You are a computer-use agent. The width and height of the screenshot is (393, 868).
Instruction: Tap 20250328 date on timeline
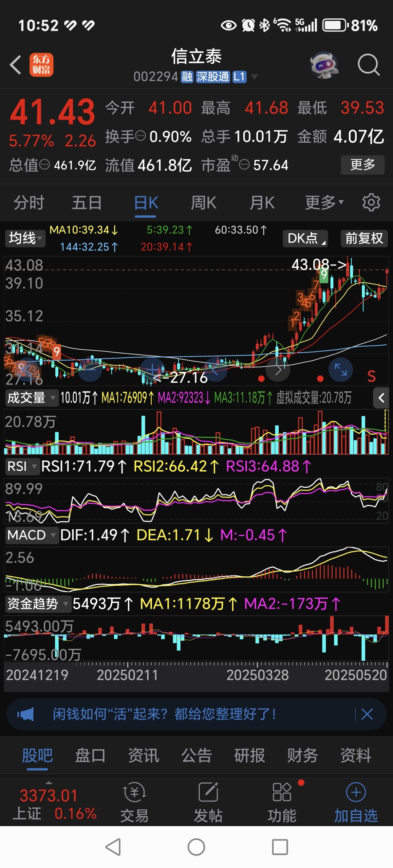[x=257, y=675]
